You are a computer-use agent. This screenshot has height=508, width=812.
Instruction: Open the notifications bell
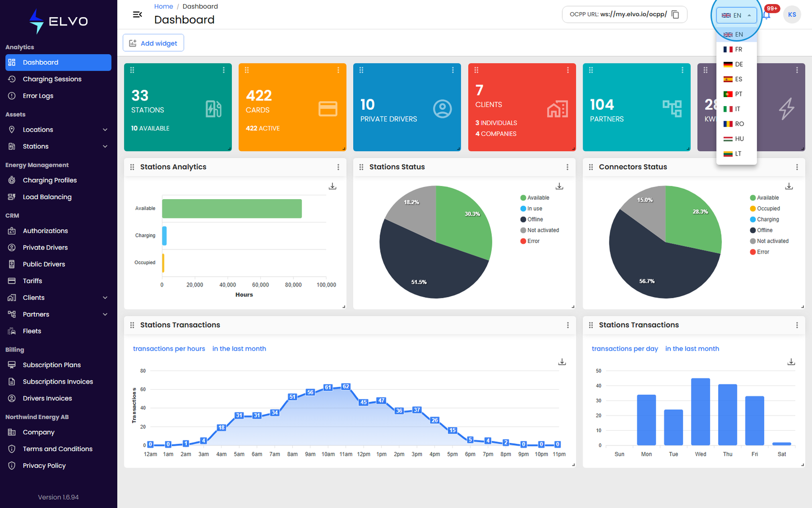[x=766, y=15]
